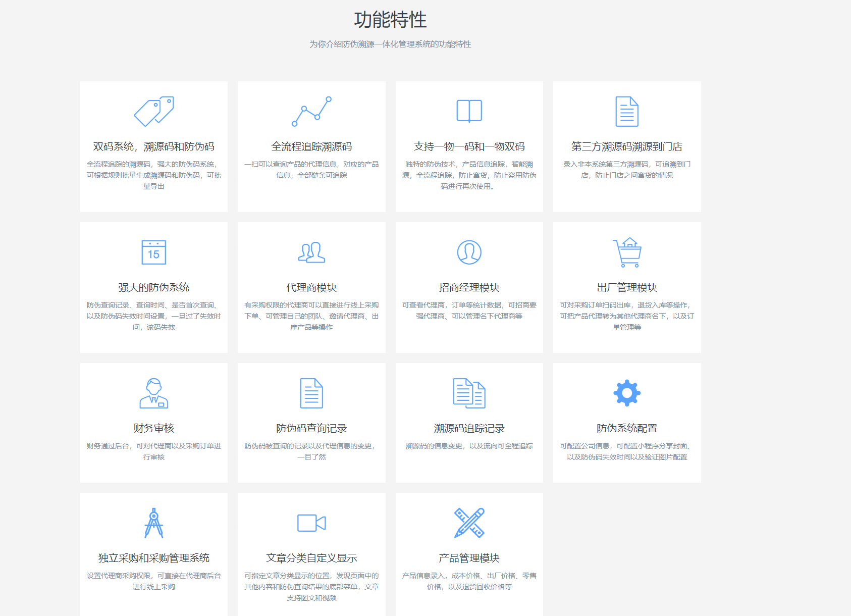Click the video camera icon

coord(311,523)
